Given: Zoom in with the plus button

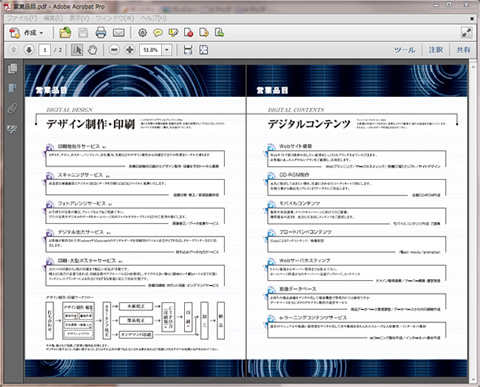Looking at the screenshot, I should coord(130,50).
